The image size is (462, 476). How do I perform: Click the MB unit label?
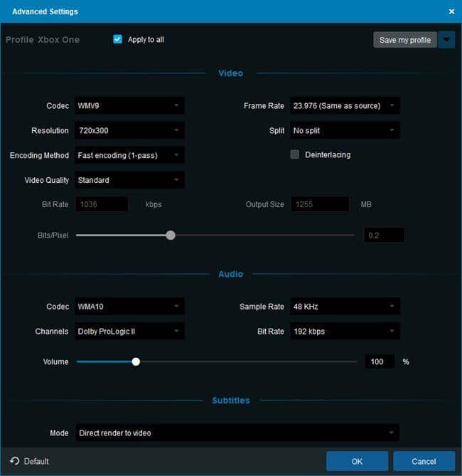pos(366,204)
